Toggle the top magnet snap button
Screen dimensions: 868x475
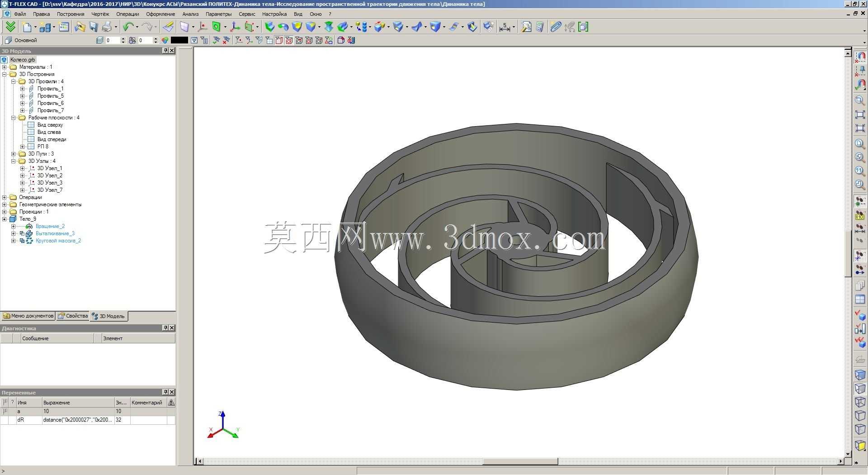[x=860, y=57]
